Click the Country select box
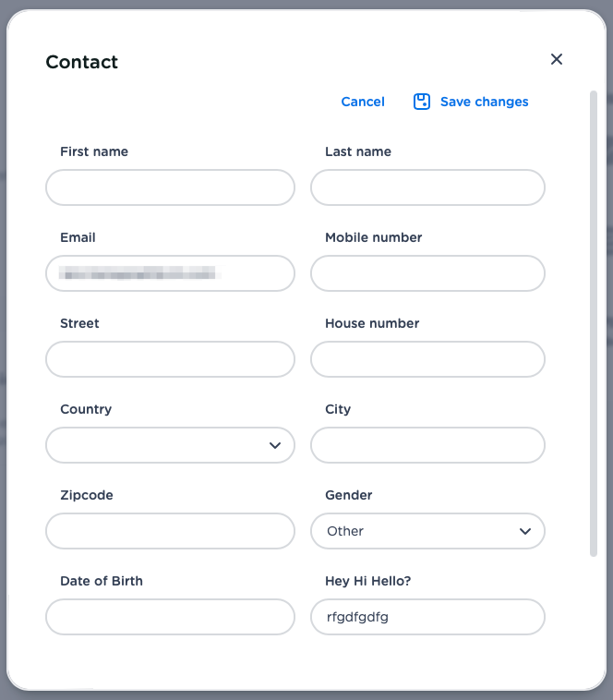613x700 pixels. click(157, 445)
